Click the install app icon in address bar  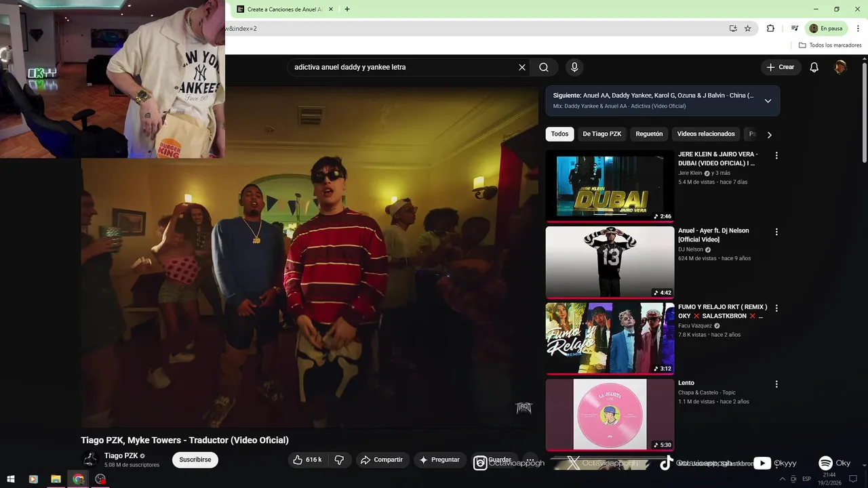click(x=733, y=28)
